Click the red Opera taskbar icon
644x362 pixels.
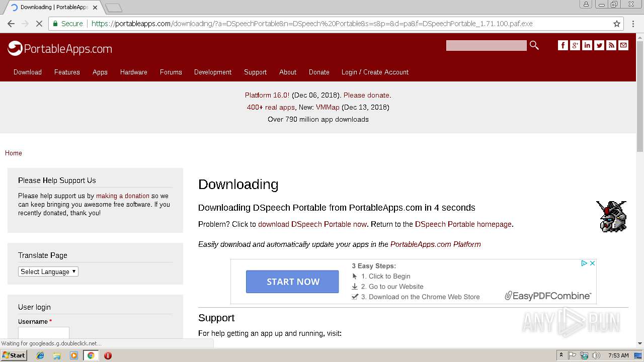click(108, 355)
